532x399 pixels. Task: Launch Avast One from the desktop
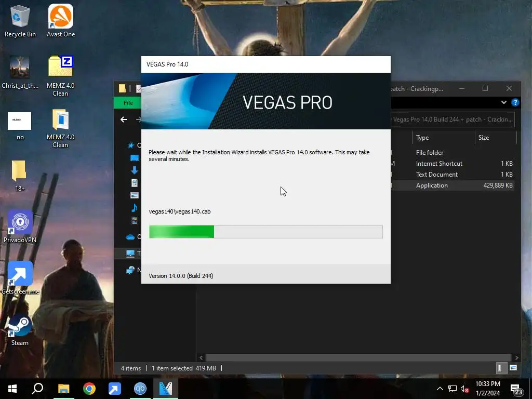61,21
